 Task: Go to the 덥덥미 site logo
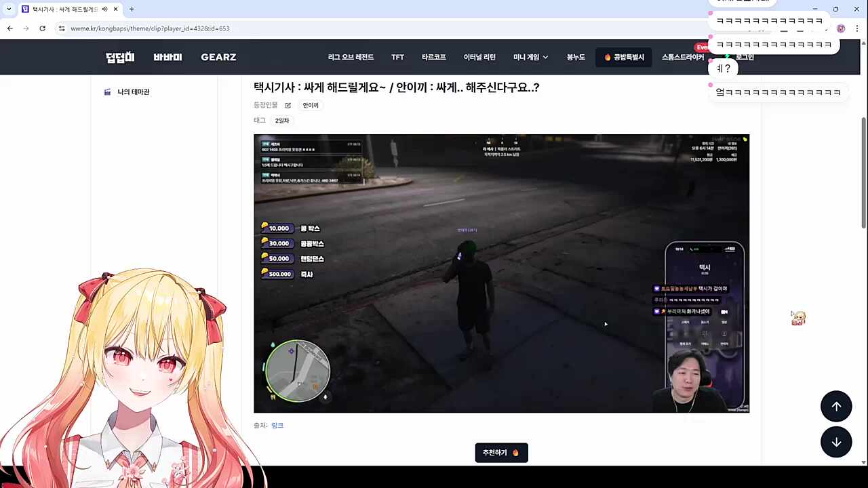click(x=120, y=57)
